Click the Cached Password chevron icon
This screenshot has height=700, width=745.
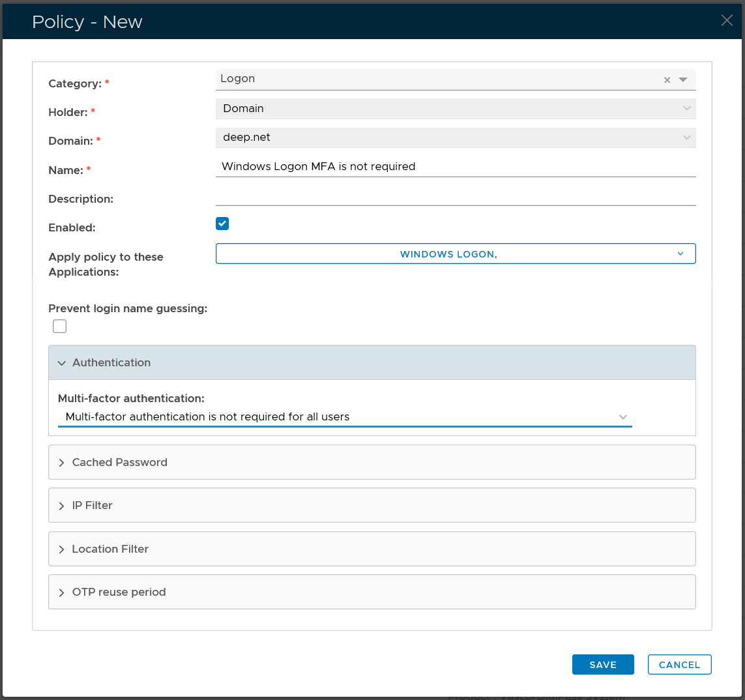coord(62,463)
